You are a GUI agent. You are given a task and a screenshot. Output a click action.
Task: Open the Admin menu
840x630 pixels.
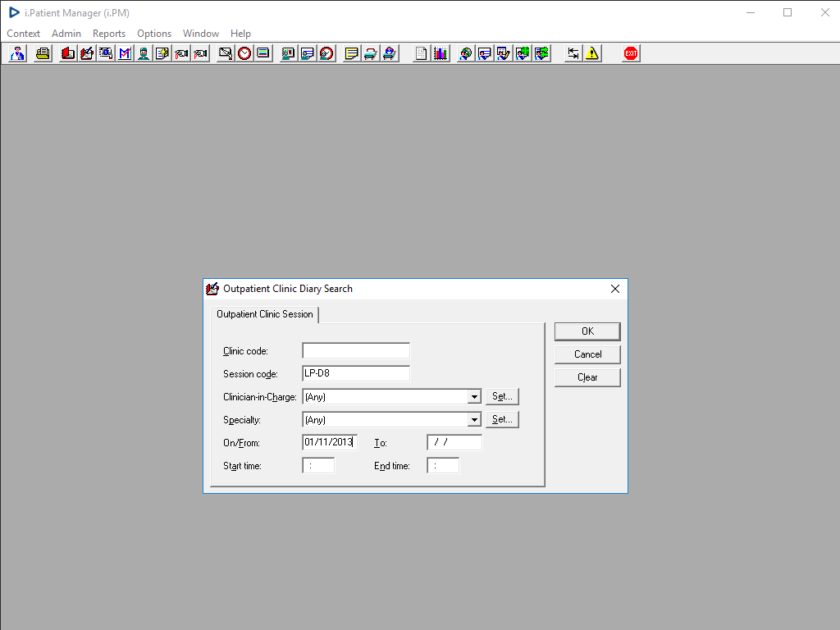click(66, 33)
